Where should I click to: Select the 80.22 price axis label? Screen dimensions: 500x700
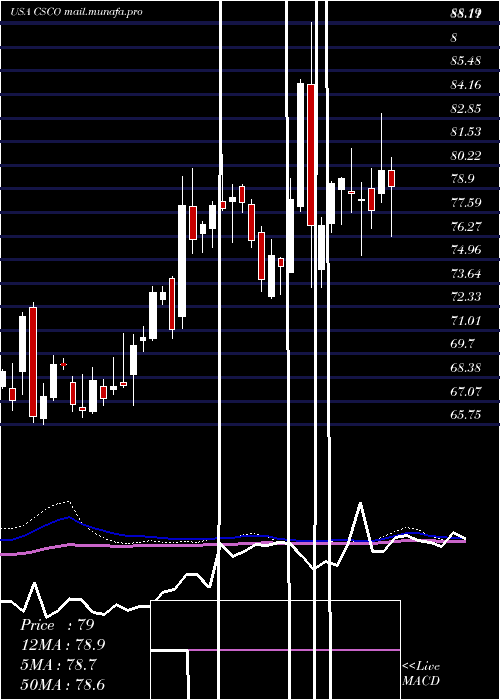tap(466, 156)
